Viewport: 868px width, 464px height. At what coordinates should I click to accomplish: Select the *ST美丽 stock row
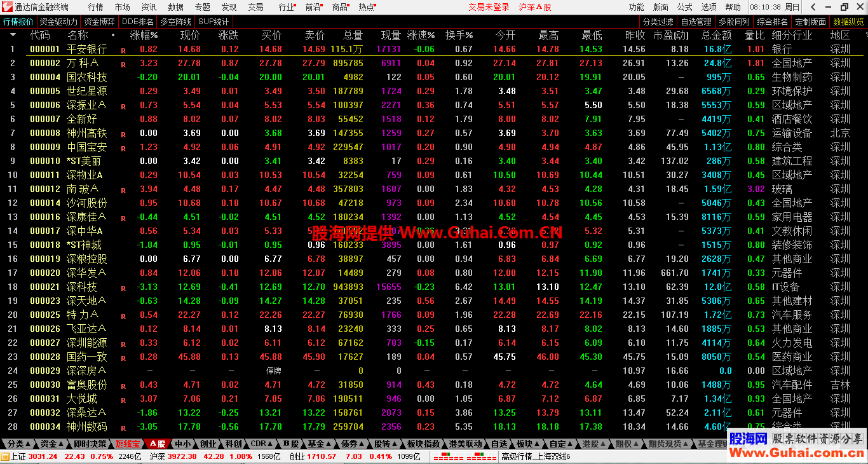click(434, 161)
